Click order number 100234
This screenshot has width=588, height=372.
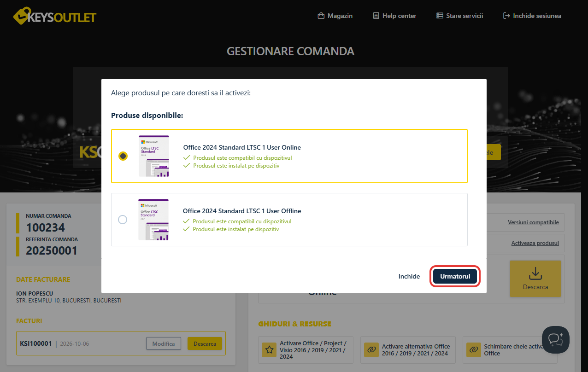click(x=46, y=227)
